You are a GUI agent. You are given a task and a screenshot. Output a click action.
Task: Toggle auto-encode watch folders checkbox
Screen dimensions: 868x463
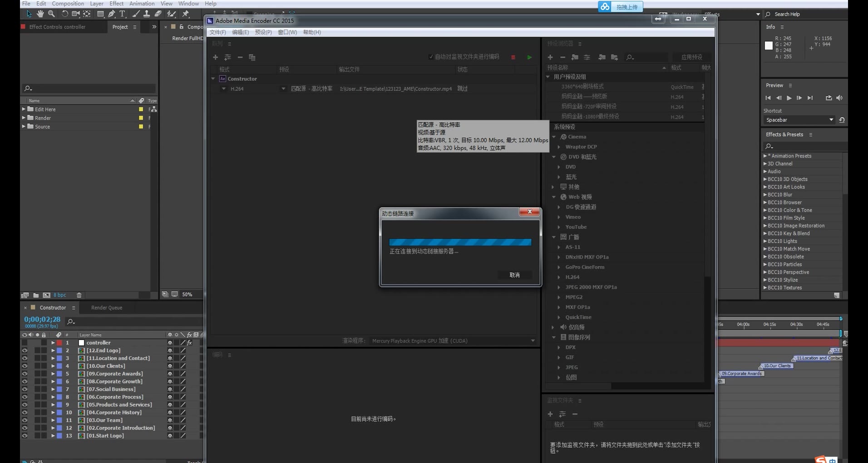click(x=430, y=57)
